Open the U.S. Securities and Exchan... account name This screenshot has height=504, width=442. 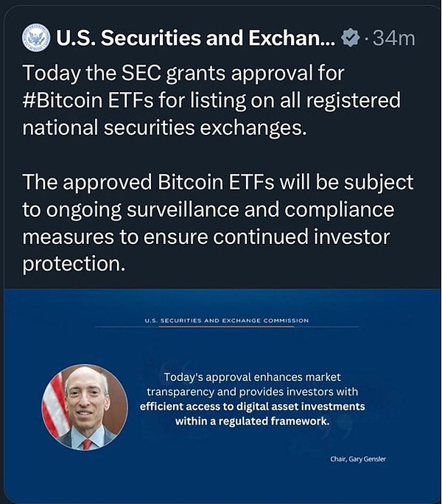tap(197, 38)
